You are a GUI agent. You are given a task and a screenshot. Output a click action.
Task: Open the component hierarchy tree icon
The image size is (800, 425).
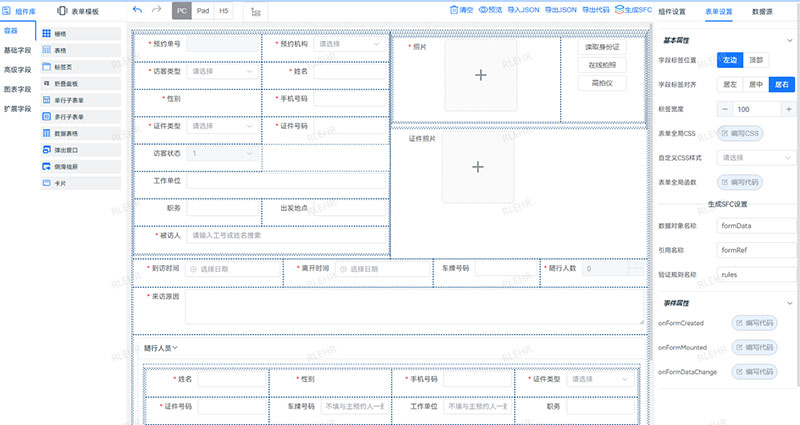pyautogui.click(x=256, y=12)
